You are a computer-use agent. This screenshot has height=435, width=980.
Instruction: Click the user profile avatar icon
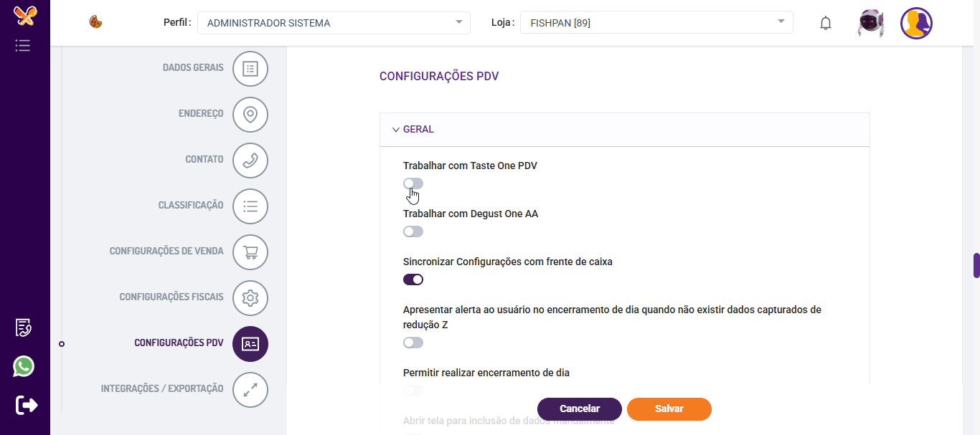tap(916, 23)
